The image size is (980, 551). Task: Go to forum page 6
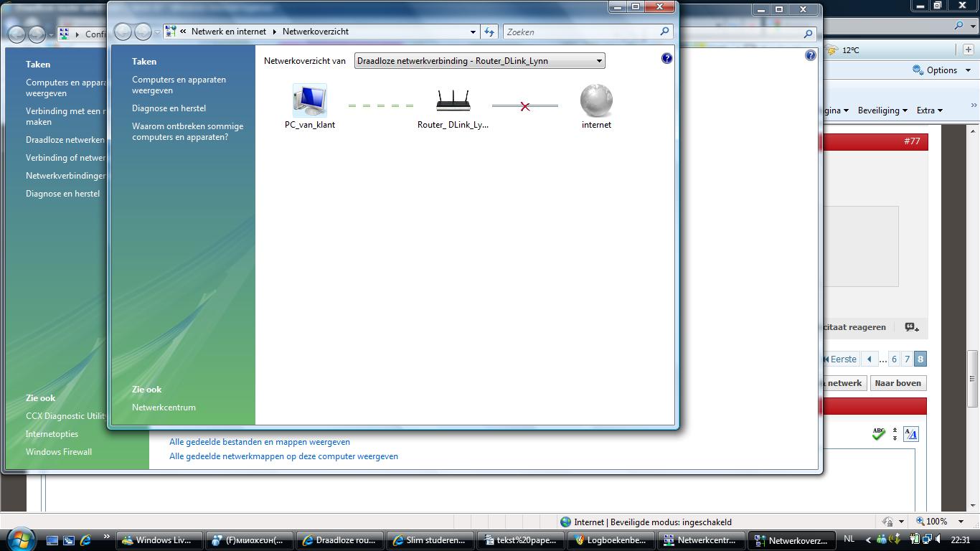tap(894, 359)
